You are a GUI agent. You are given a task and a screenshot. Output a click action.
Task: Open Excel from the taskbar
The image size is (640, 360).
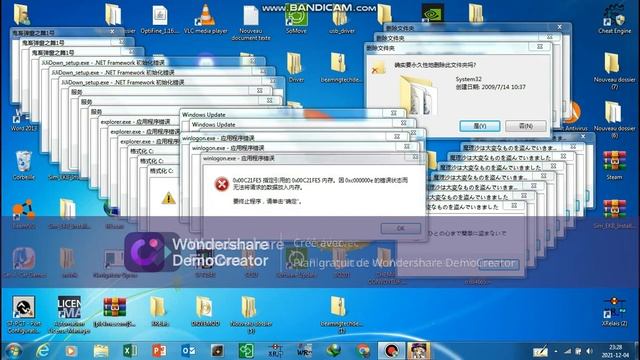point(130,351)
